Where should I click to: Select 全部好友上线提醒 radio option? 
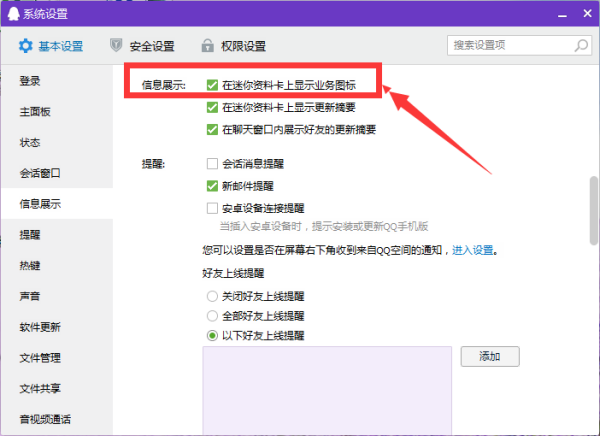coord(212,316)
